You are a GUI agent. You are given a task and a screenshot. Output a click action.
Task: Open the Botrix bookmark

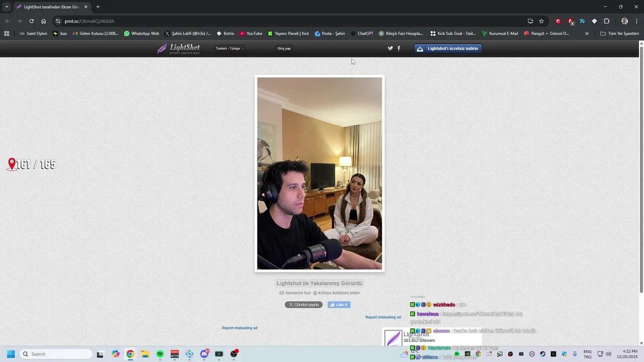[225, 34]
